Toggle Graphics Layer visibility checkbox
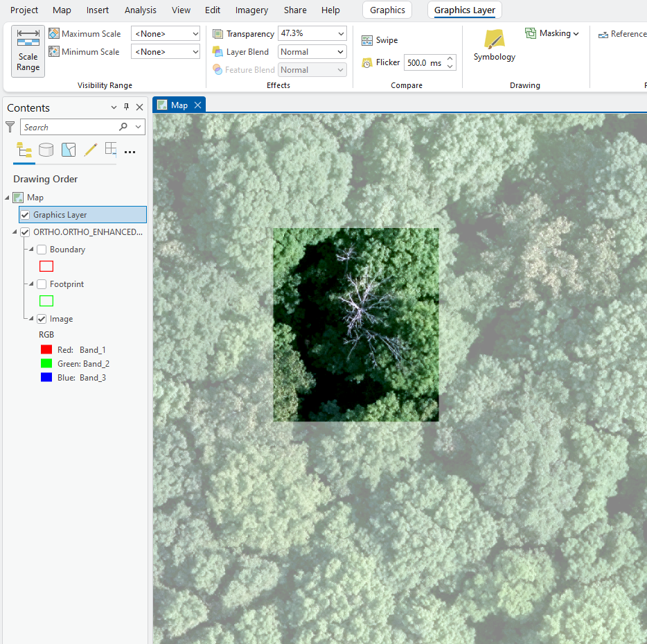 tap(25, 215)
